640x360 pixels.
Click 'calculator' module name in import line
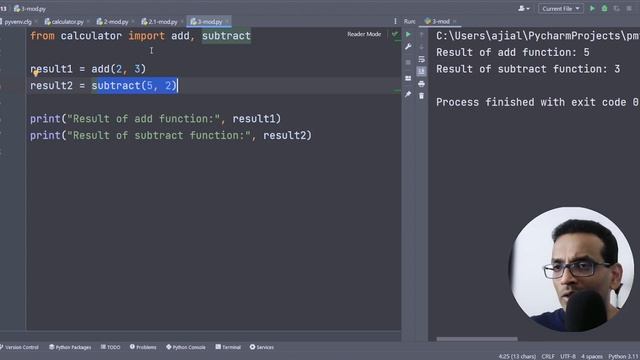(91, 36)
